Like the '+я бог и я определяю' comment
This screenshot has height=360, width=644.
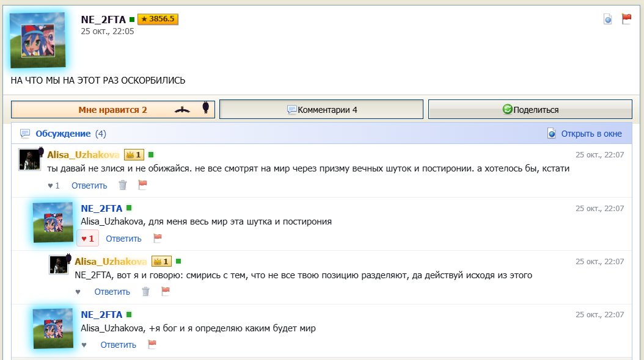coord(84,345)
